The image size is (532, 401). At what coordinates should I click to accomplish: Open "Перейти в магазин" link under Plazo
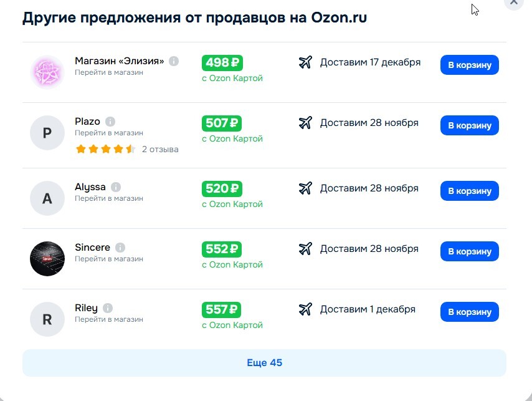109,133
